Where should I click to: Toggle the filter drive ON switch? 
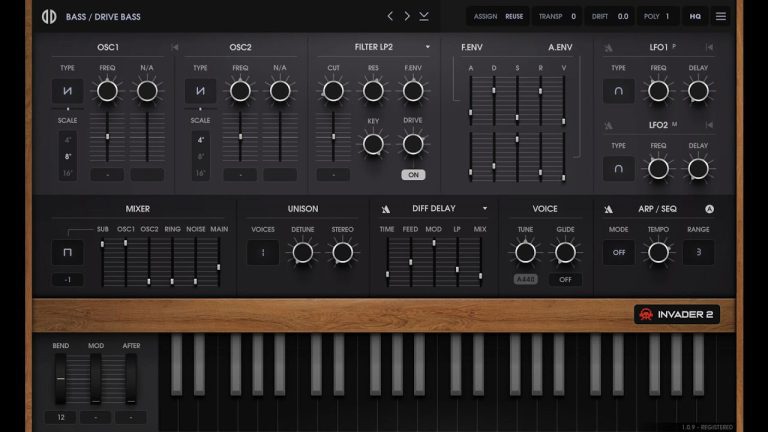412,174
